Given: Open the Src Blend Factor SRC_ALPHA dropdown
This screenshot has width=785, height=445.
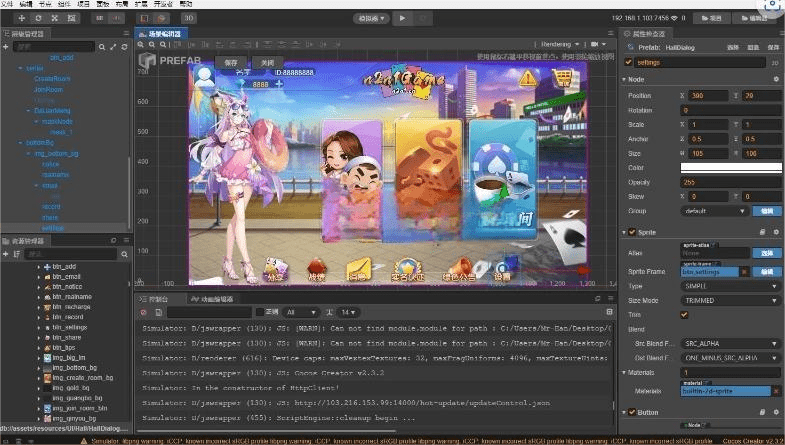Looking at the screenshot, I should click(730, 343).
